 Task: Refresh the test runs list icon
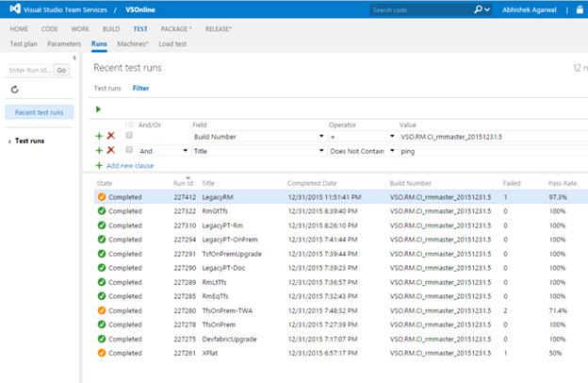pos(15,90)
